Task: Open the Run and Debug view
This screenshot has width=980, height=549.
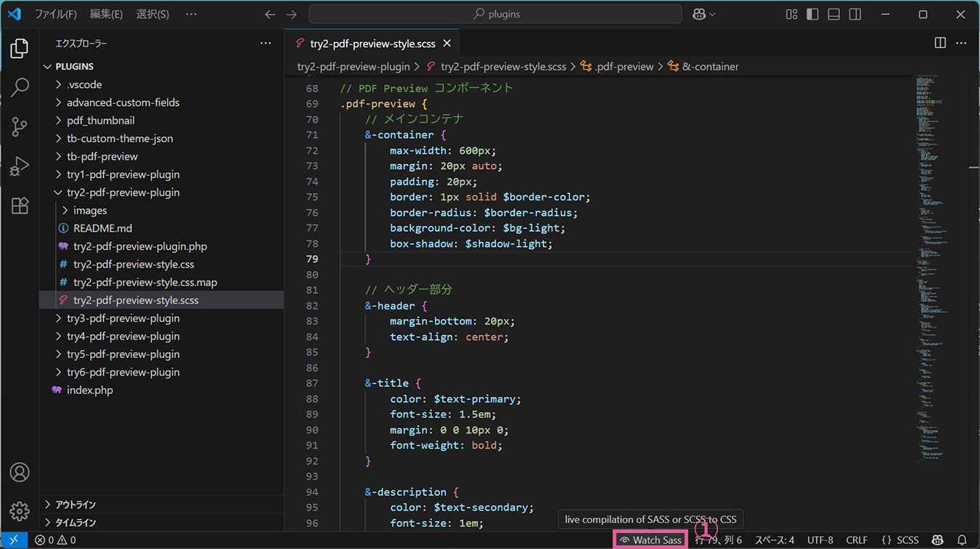Action: [x=20, y=166]
